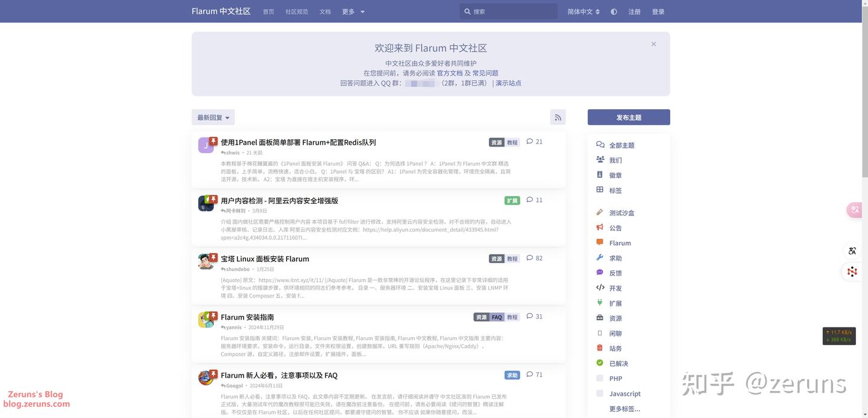868x418 pixels.
Task: Open the 扩展 plugin icon in sidebar
Action: tap(600, 303)
